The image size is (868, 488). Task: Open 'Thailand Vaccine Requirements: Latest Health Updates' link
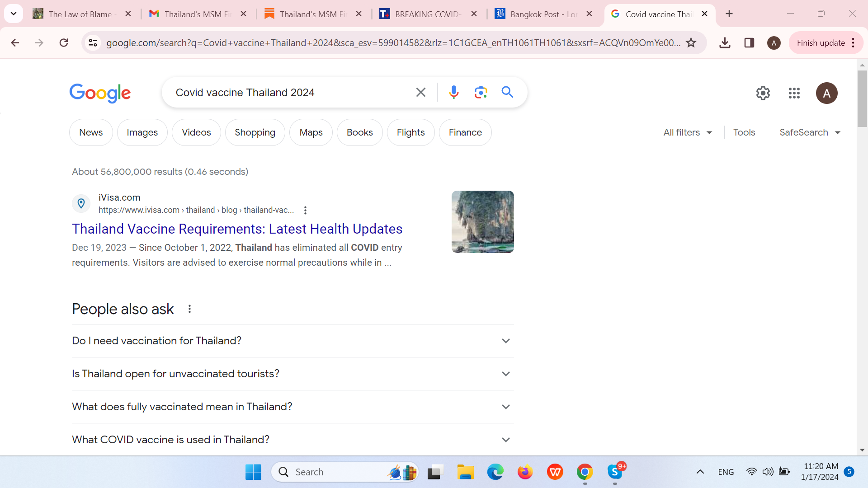237,229
